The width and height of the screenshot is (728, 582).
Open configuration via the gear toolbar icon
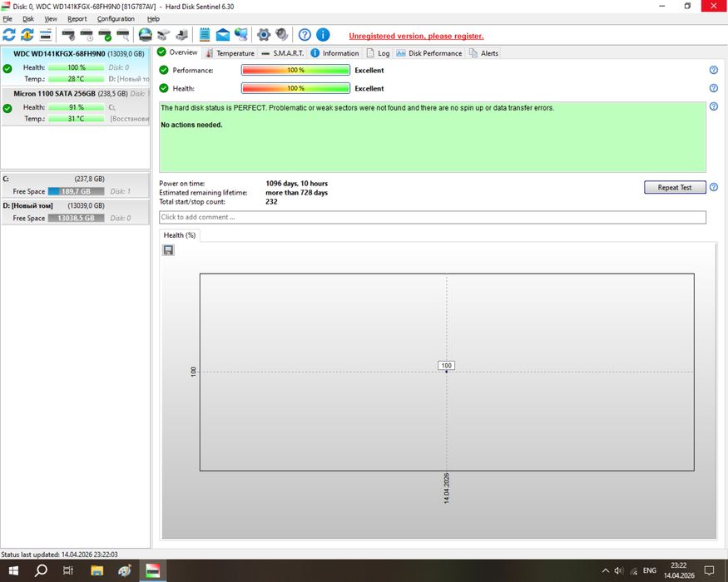coord(264,35)
